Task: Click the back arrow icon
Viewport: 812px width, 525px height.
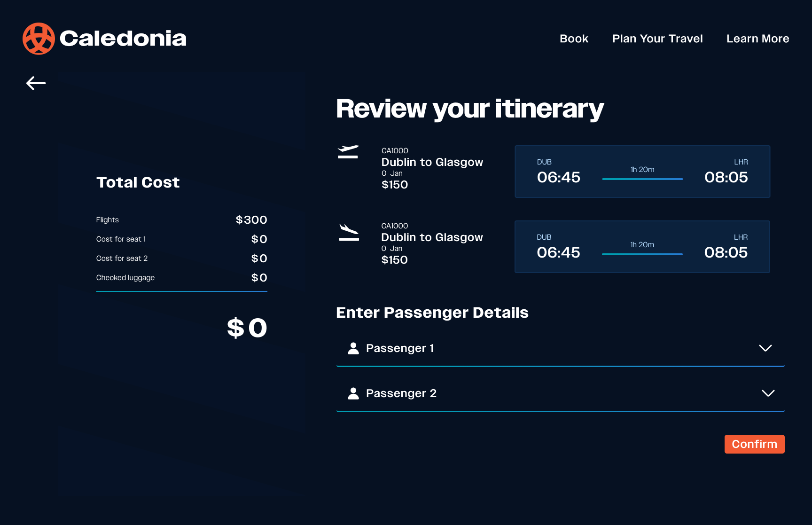Action: (x=36, y=83)
